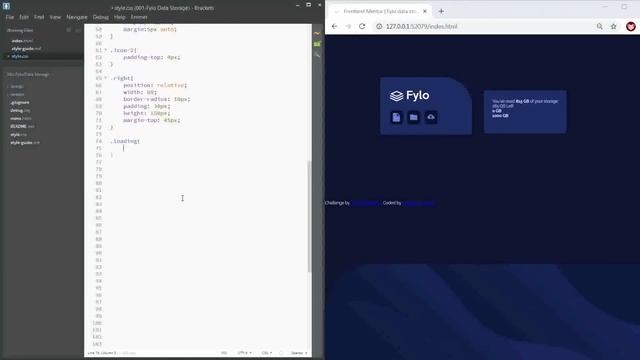The height and width of the screenshot is (360, 640).
Task: Open debug.log in the project tree
Action: [20, 111]
